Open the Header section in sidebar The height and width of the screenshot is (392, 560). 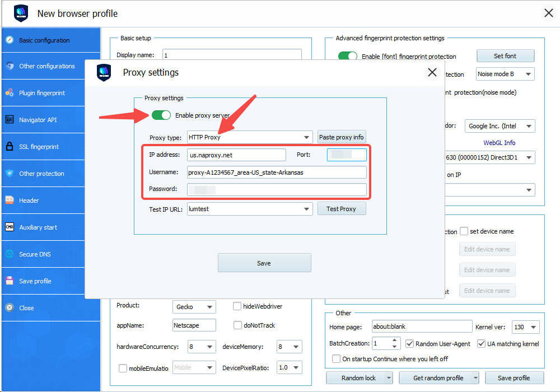(29, 200)
